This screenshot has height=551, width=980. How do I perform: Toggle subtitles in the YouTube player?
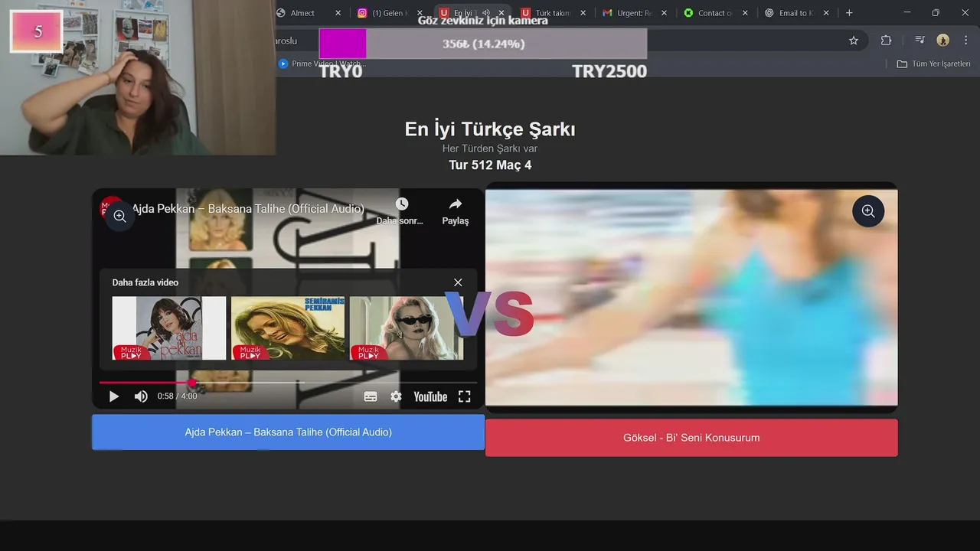pyautogui.click(x=371, y=396)
